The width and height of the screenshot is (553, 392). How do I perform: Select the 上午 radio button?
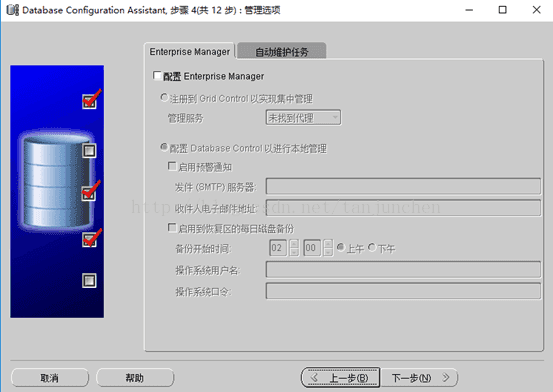click(x=341, y=247)
